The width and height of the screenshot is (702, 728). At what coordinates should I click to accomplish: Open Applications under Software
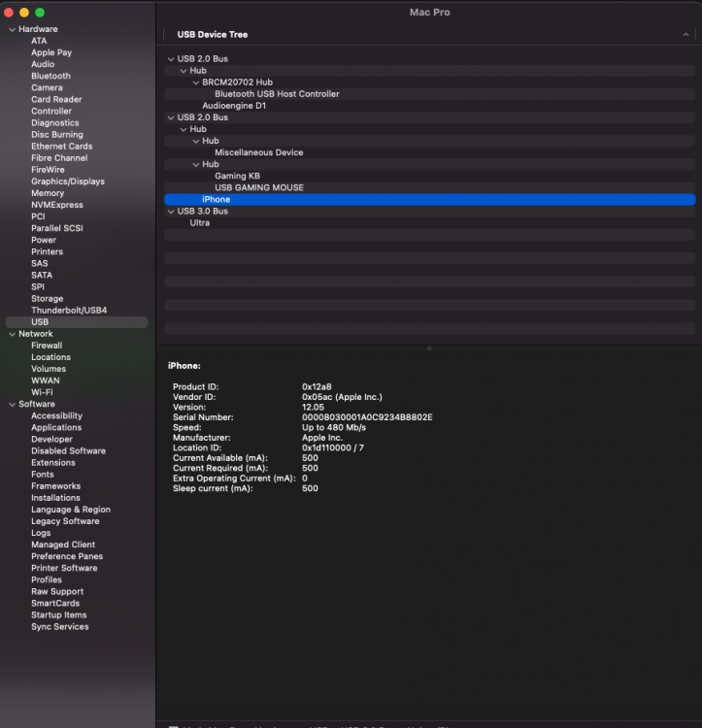tap(56, 428)
